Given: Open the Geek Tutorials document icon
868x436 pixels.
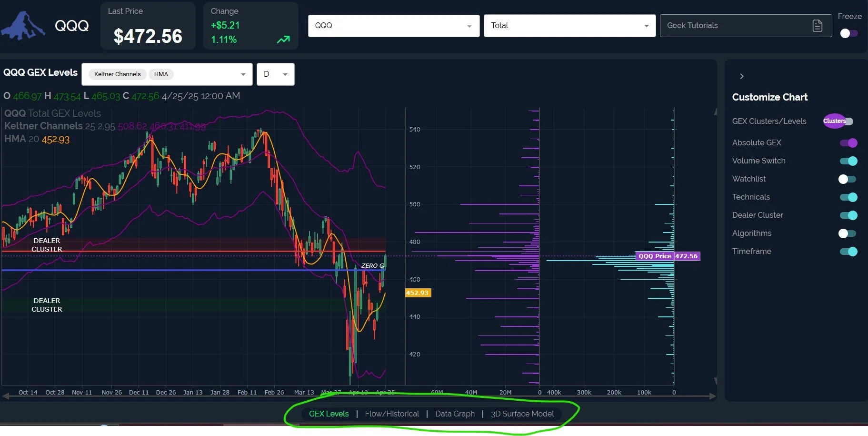Looking at the screenshot, I should 817,26.
